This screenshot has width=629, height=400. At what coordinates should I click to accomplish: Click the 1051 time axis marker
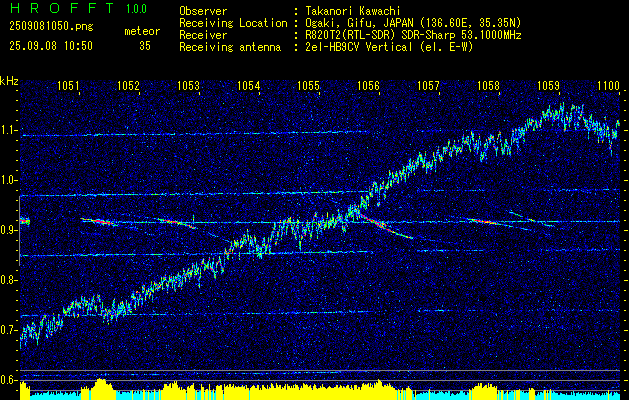[x=68, y=85]
